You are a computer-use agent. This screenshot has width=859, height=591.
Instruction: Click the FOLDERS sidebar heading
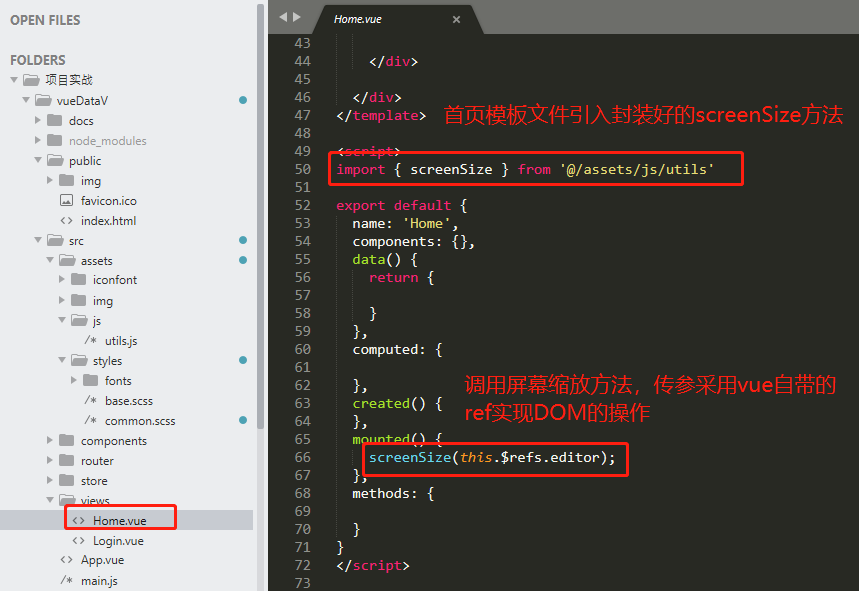pos(38,60)
